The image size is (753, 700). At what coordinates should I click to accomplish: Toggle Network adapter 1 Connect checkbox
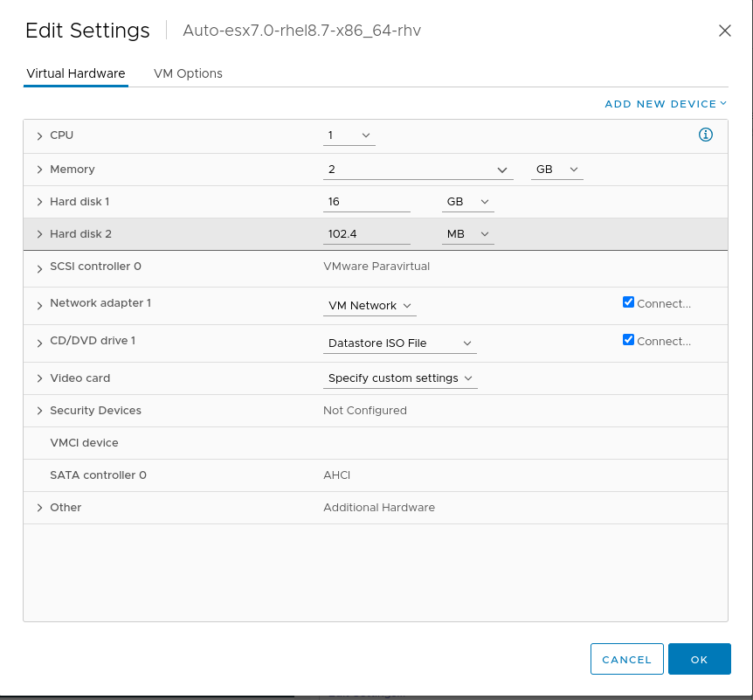tap(628, 302)
